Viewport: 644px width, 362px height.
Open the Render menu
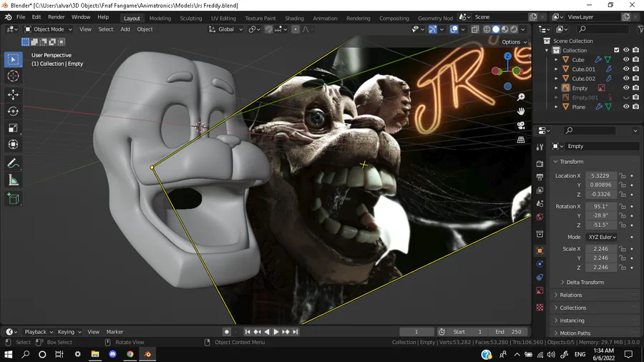[x=57, y=17]
